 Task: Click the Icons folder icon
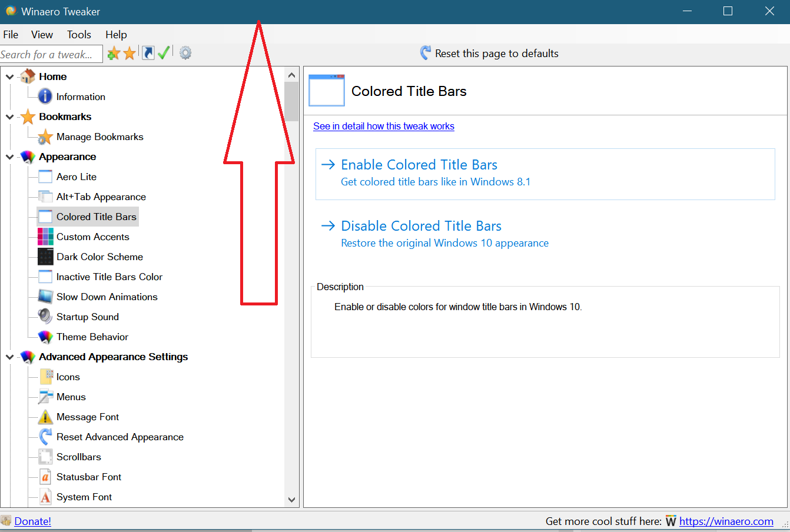45,377
